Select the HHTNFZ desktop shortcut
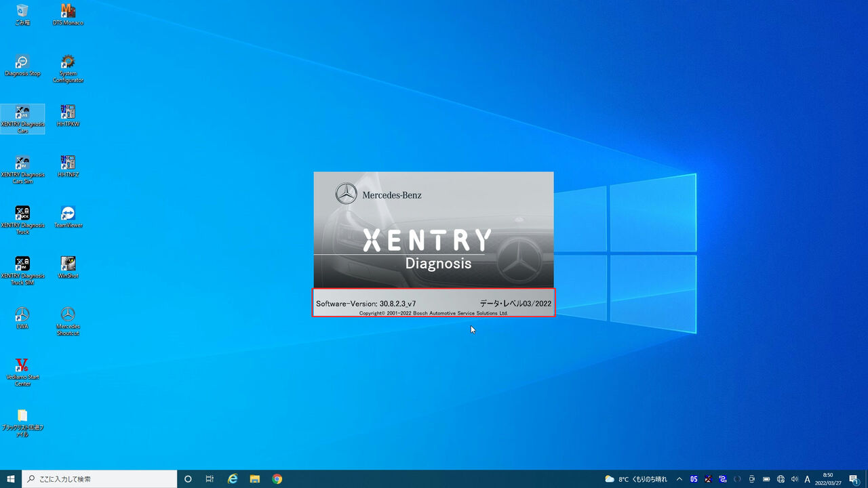 68,166
